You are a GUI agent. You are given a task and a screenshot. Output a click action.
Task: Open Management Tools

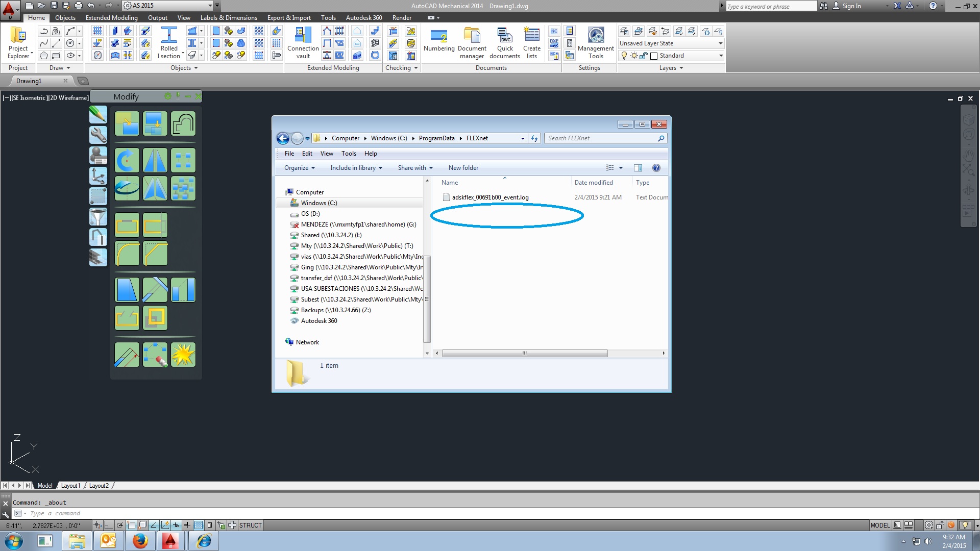click(596, 43)
